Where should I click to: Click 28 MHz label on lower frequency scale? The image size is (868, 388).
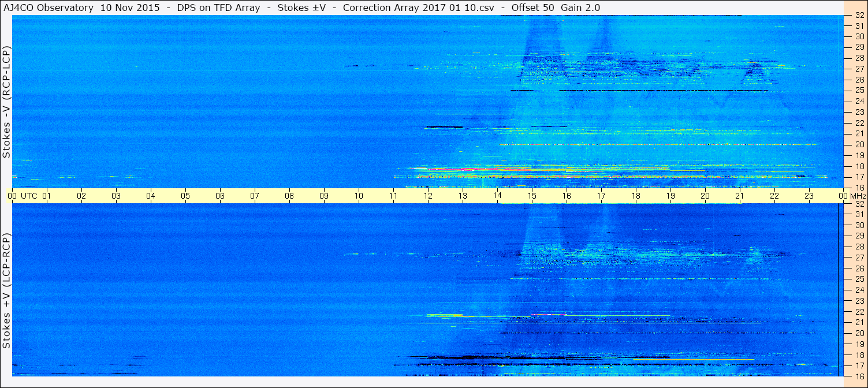click(x=859, y=247)
